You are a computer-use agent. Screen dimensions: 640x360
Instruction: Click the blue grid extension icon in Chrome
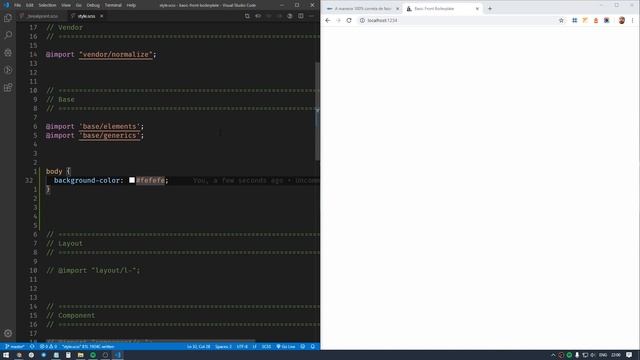pos(574,20)
